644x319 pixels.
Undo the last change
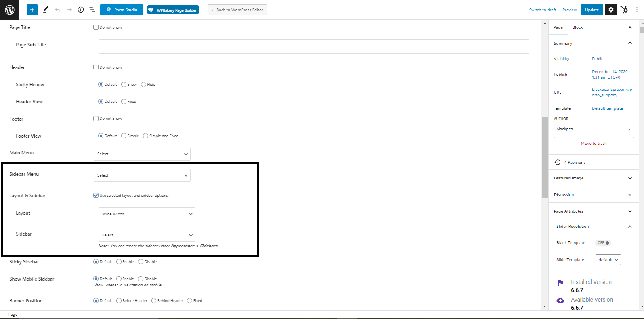point(57,10)
